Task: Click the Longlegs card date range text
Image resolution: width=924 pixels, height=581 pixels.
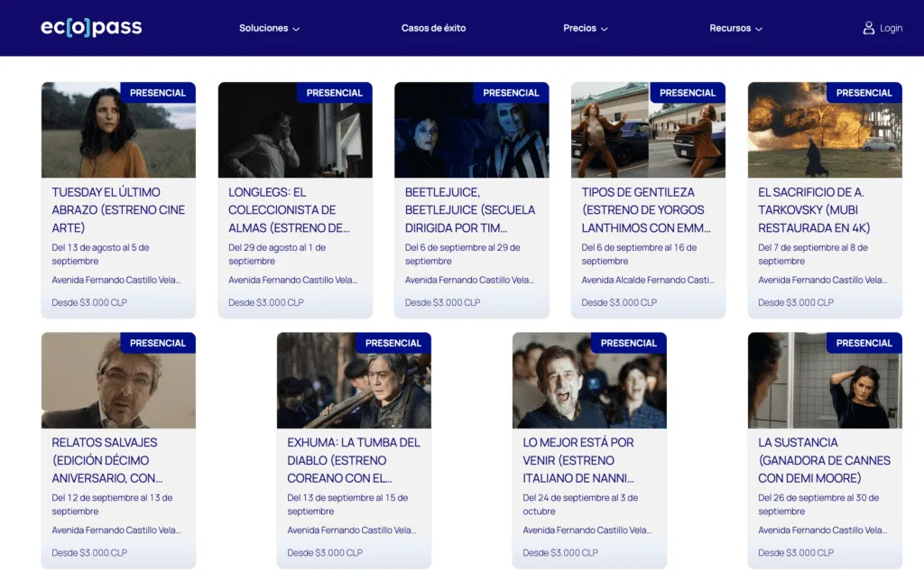Action: (277, 254)
